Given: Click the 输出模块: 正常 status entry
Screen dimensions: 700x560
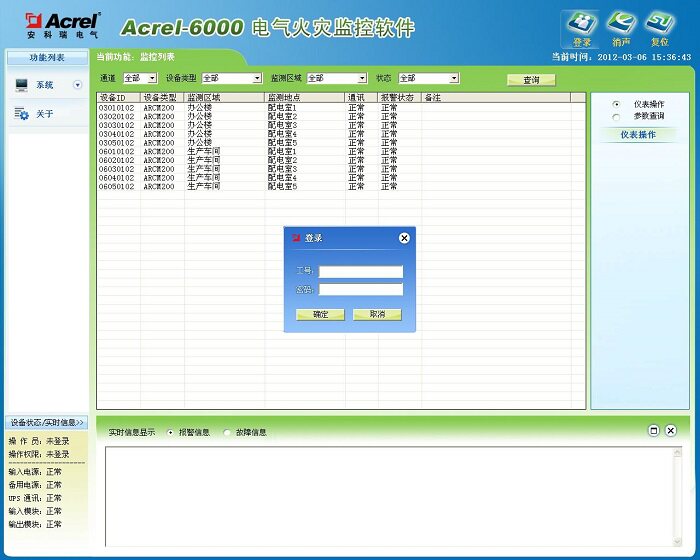Looking at the screenshot, I should [x=35, y=524].
